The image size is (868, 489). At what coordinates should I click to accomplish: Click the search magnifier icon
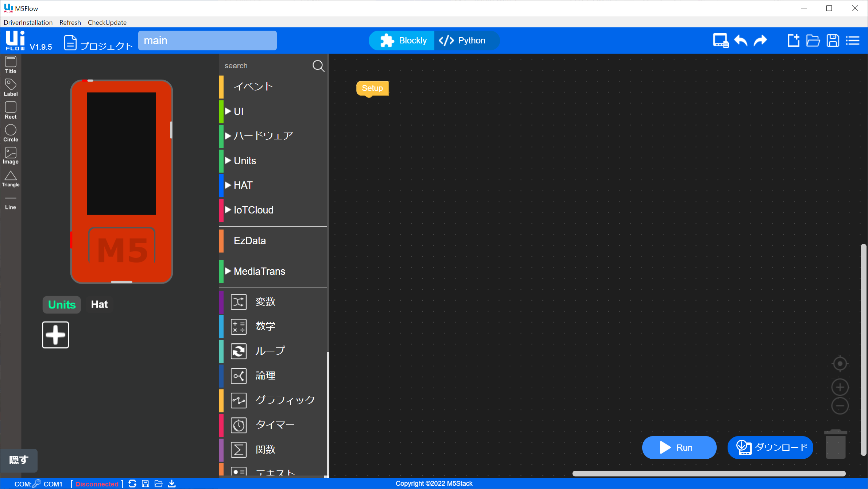pos(318,66)
